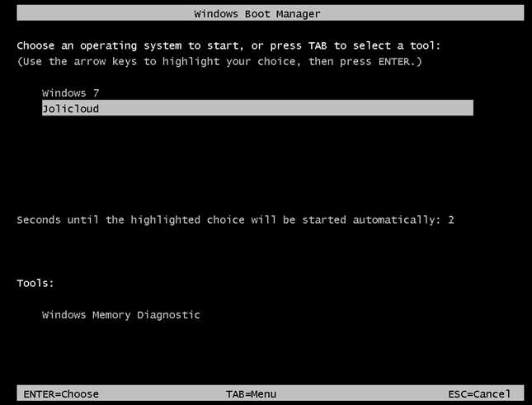Click the word Manager in the title
Image resolution: width=532 pixels, height=405 pixels.
click(x=299, y=14)
